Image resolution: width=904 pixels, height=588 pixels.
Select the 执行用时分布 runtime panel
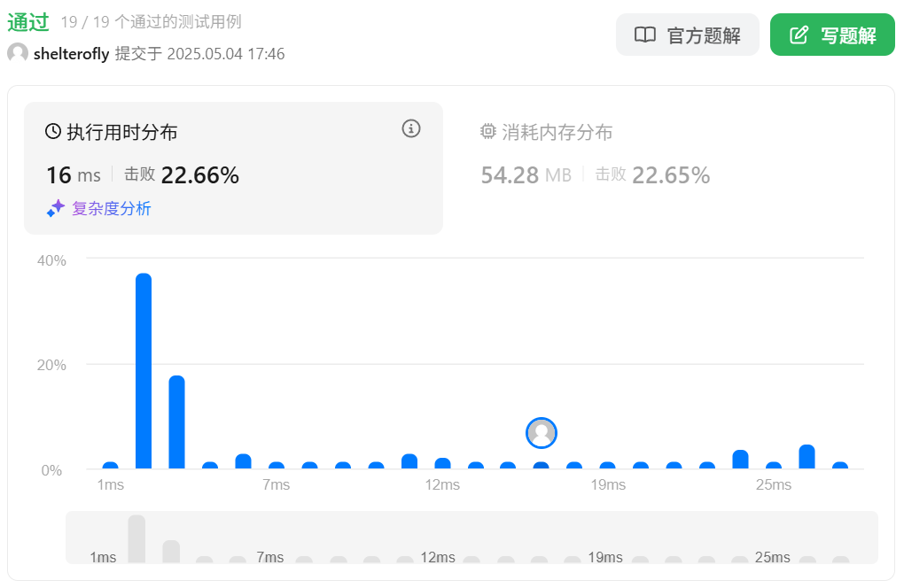[x=233, y=168]
